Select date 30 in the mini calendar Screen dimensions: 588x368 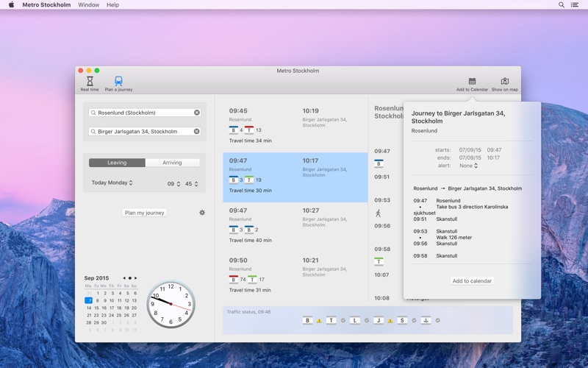(104, 322)
